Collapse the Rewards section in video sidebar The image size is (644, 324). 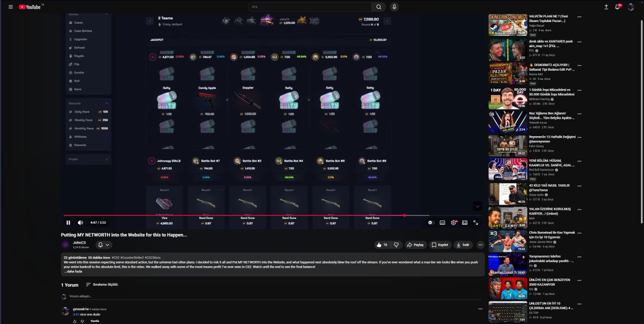click(106, 103)
